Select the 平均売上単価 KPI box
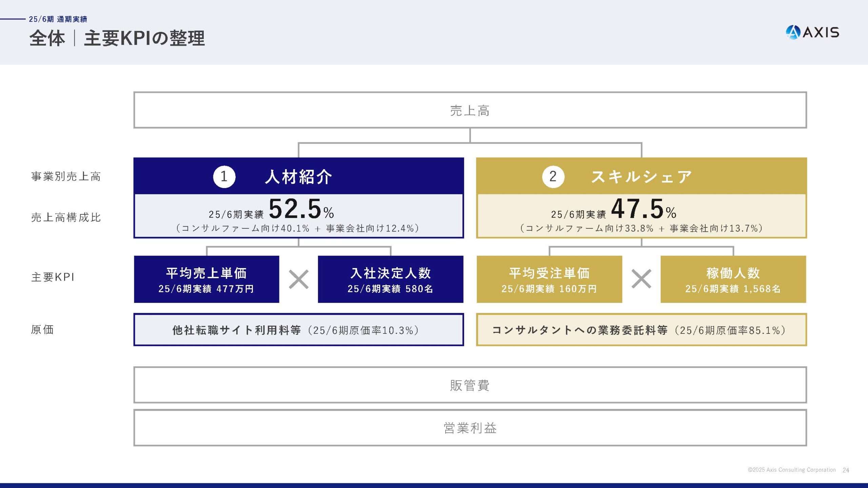Viewport: 868px width, 488px height. point(206,279)
